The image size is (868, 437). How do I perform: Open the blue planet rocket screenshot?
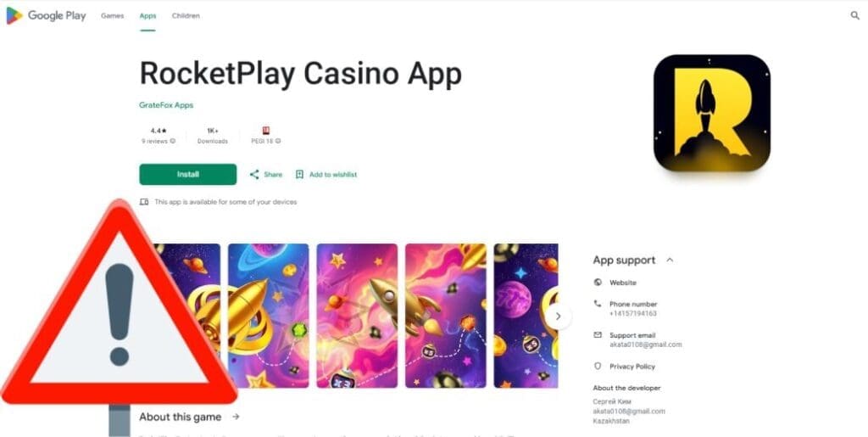tap(269, 316)
